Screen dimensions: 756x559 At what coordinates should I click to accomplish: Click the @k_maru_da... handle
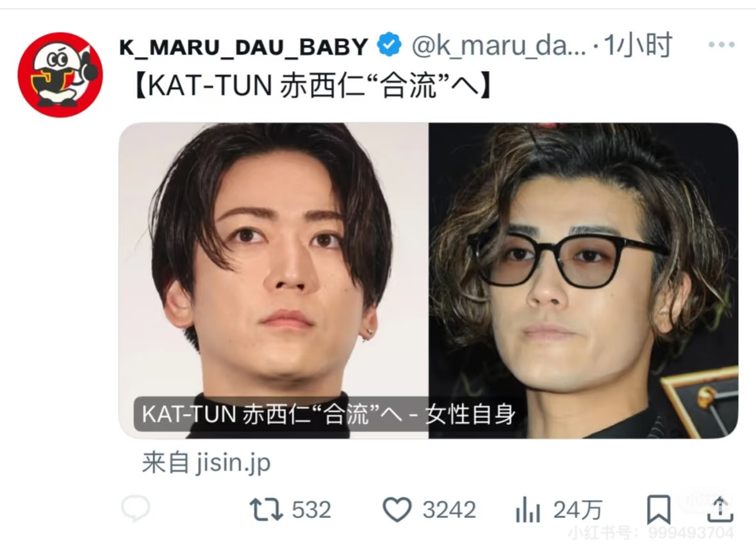pos(498,46)
